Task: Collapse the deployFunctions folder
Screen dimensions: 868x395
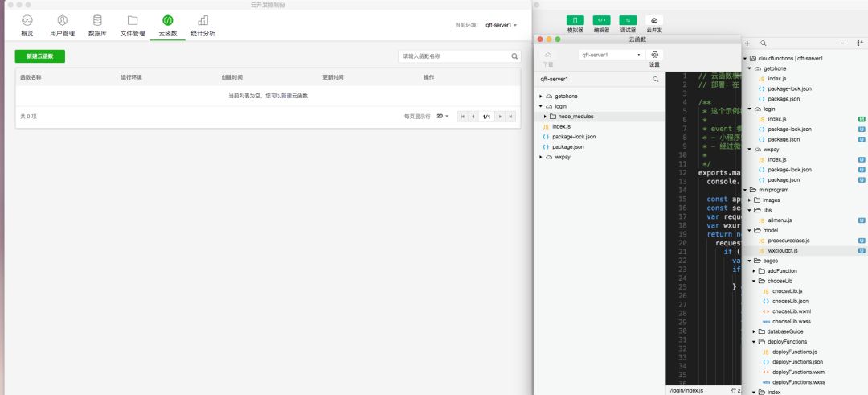Action: (x=755, y=342)
